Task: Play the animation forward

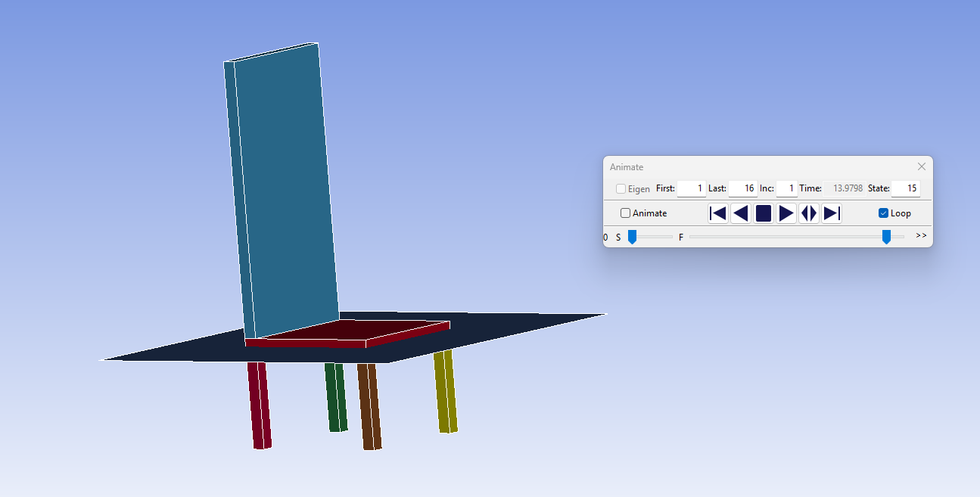Action: point(786,213)
